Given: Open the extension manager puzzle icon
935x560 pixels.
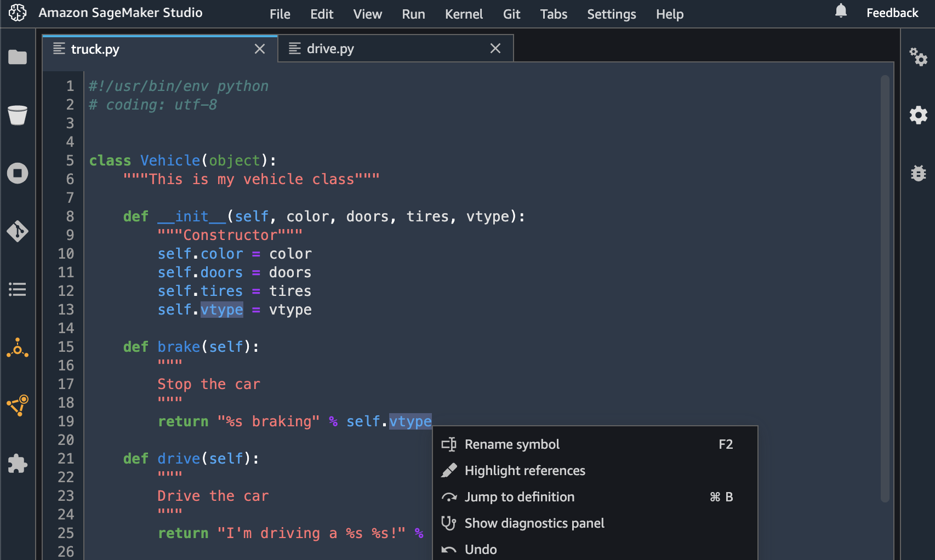Looking at the screenshot, I should click(18, 464).
